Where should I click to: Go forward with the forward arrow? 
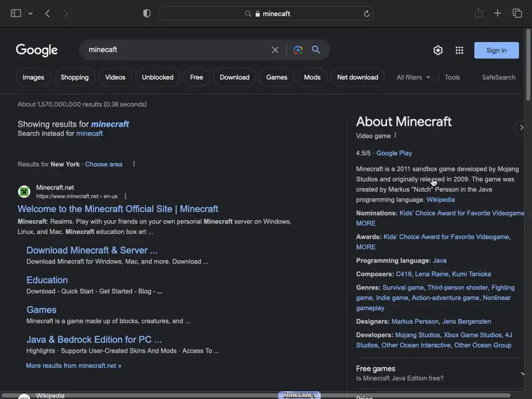(66, 14)
